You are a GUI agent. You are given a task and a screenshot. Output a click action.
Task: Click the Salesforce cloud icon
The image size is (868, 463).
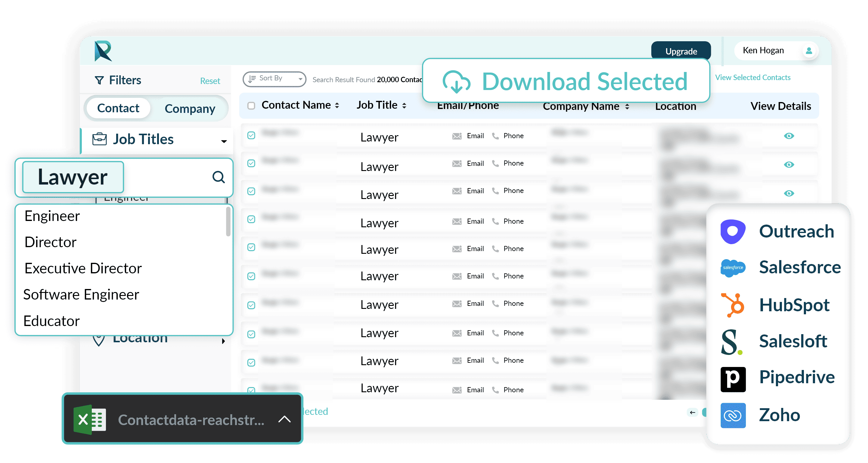pos(733,268)
